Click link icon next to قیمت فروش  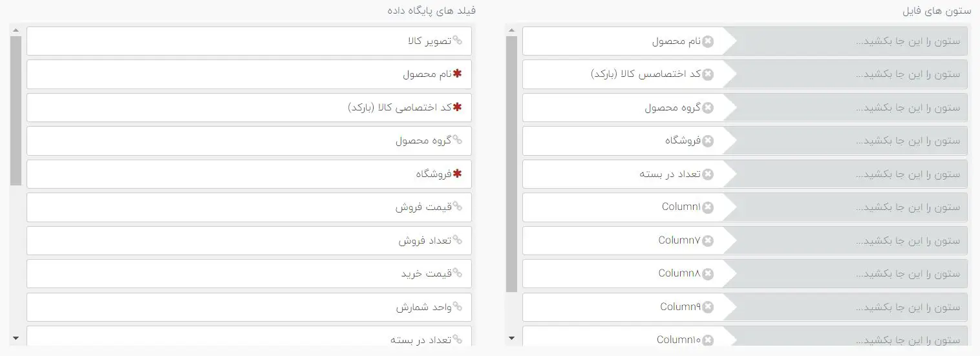pyautogui.click(x=458, y=207)
